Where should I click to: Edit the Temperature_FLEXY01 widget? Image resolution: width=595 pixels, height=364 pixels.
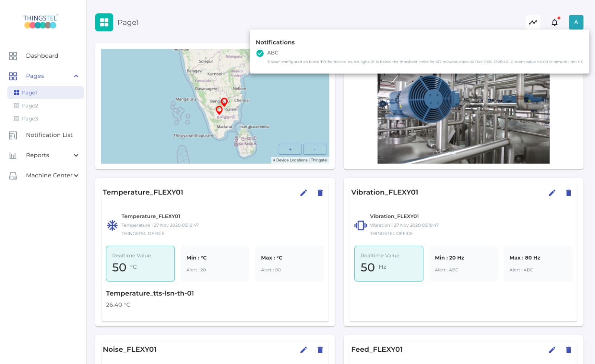(303, 193)
